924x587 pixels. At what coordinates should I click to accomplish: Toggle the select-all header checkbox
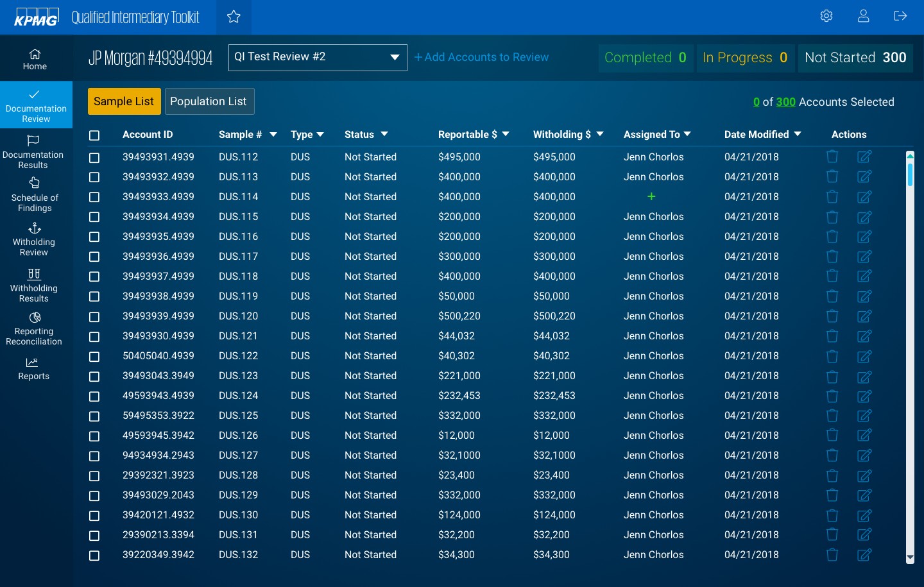tap(94, 135)
